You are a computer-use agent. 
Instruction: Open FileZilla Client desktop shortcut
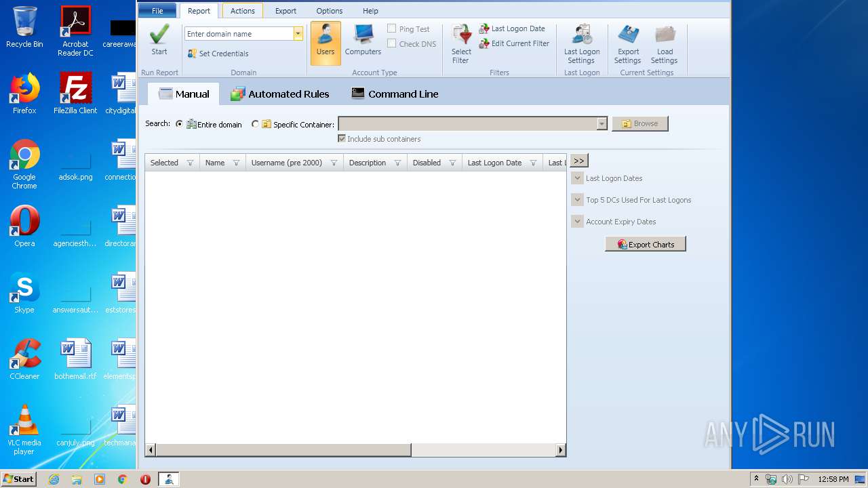[x=75, y=94]
